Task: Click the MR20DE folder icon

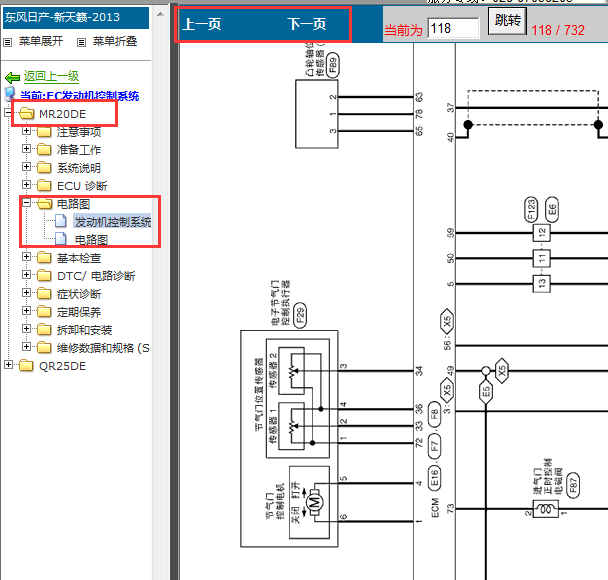Action: pyautogui.click(x=26, y=114)
